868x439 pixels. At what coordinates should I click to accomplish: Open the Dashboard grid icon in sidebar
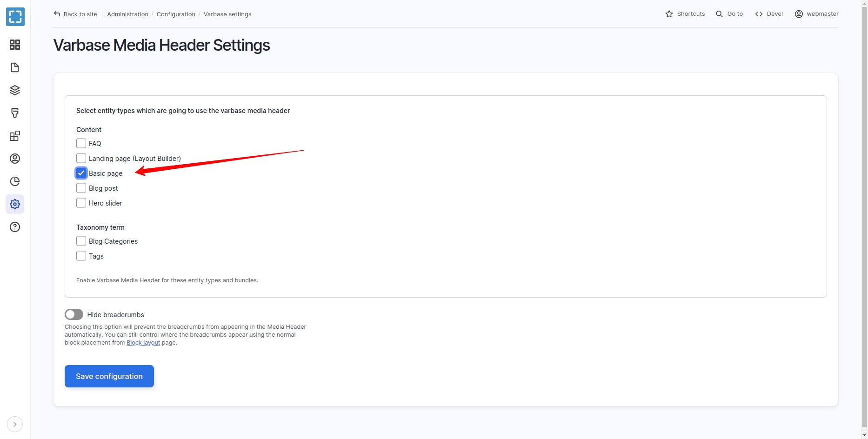click(15, 45)
